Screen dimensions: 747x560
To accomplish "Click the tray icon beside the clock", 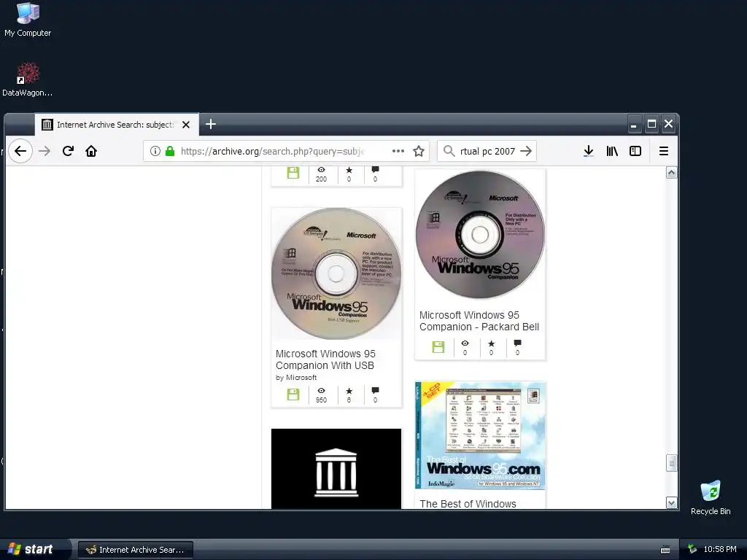I will click(693, 549).
